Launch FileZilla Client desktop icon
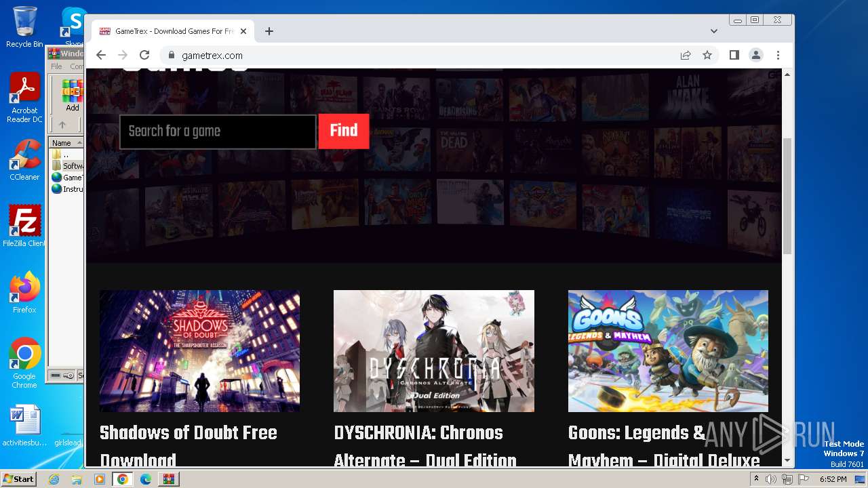868x488 pixels. click(x=24, y=226)
